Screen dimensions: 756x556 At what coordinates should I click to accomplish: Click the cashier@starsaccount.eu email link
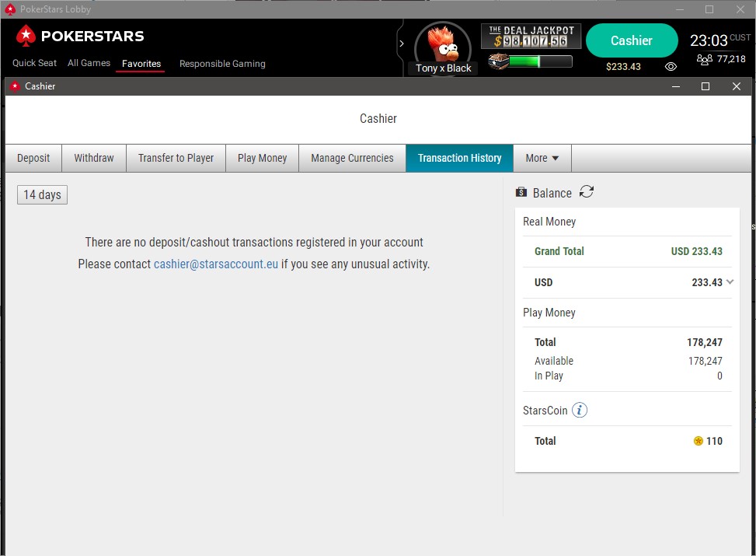216,264
